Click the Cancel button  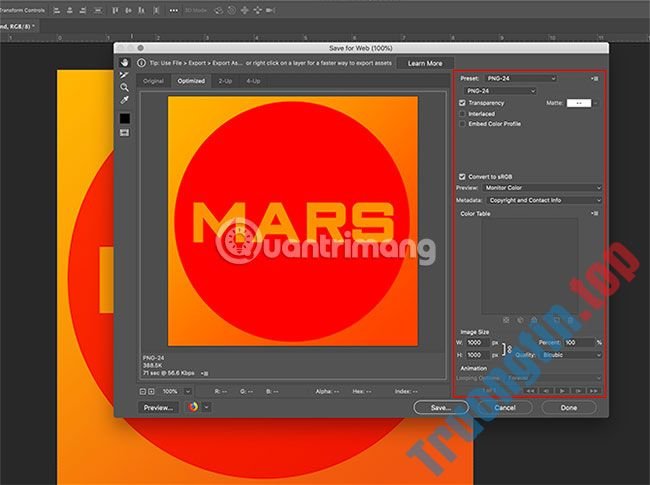click(x=504, y=407)
